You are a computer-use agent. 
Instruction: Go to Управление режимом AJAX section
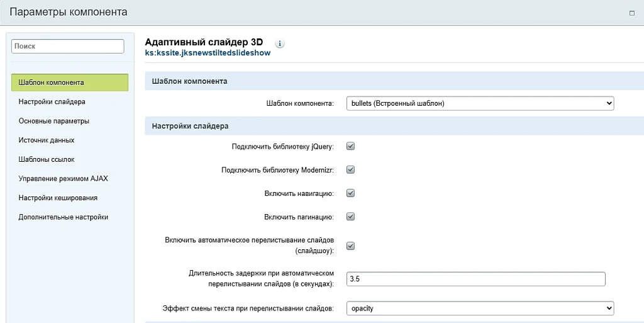(x=64, y=178)
